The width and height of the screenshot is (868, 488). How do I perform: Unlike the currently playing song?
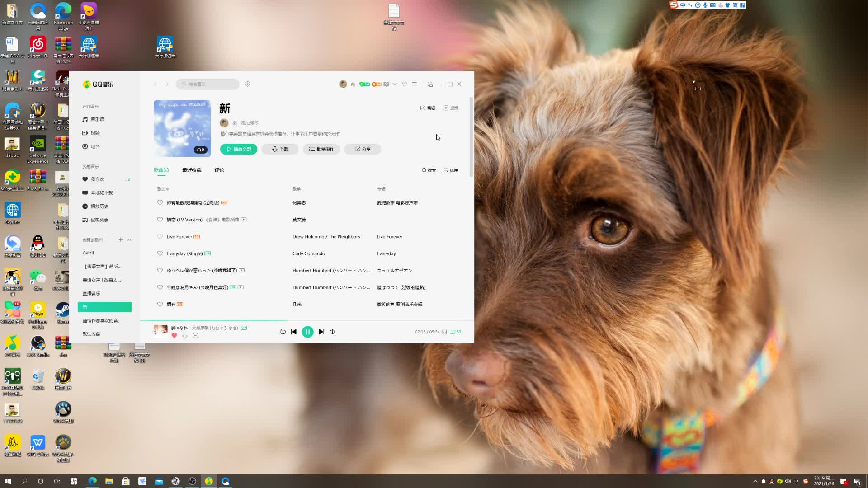[x=174, y=335]
